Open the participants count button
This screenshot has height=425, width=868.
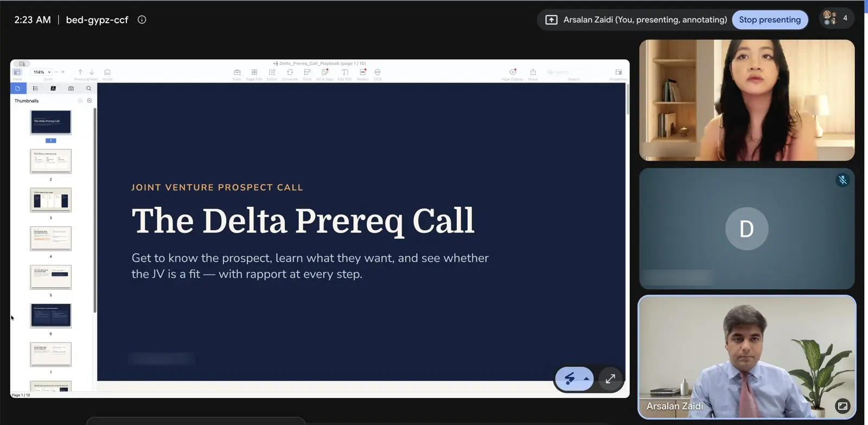pyautogui.click(x=836, y=18)
